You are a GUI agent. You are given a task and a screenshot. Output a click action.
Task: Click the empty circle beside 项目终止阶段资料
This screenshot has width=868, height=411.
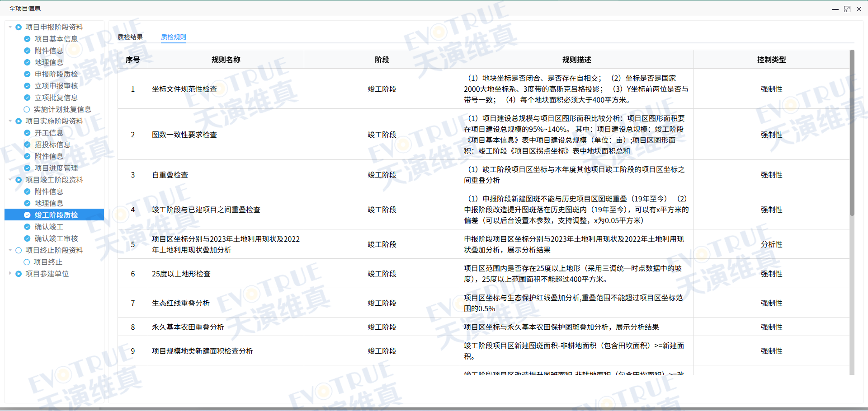[x=19, y=250]
